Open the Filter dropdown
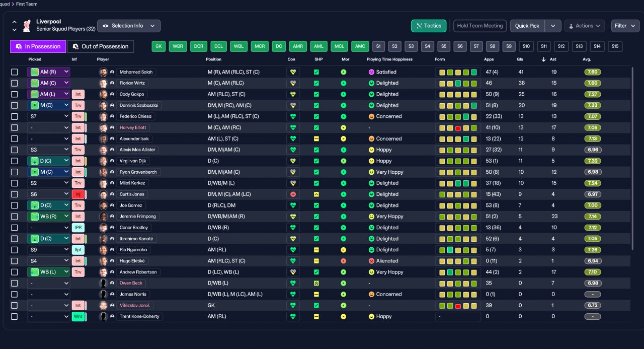The image size is (644, 349). (x=625, y=26)
